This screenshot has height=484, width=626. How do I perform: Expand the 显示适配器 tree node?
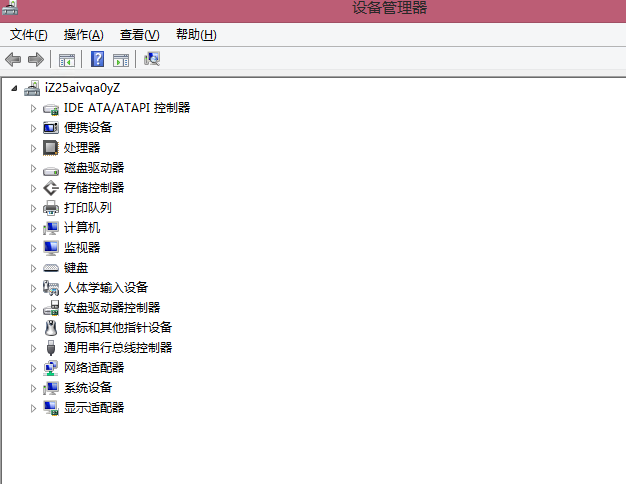coord(33,408)
